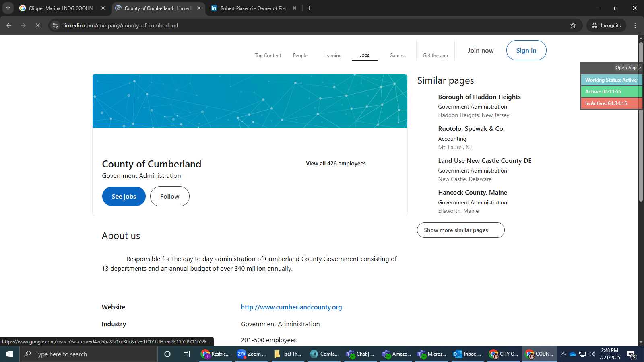This screenshot has height=362, width=644.
Task: Open the Incognito profile indicator
Action: tap(606, 25)
